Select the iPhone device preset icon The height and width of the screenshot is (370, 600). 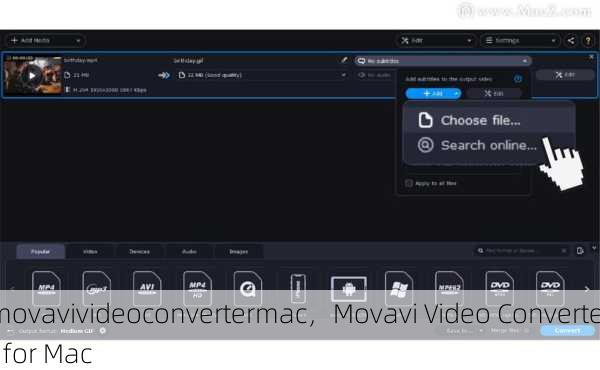(x=298, y=288)
